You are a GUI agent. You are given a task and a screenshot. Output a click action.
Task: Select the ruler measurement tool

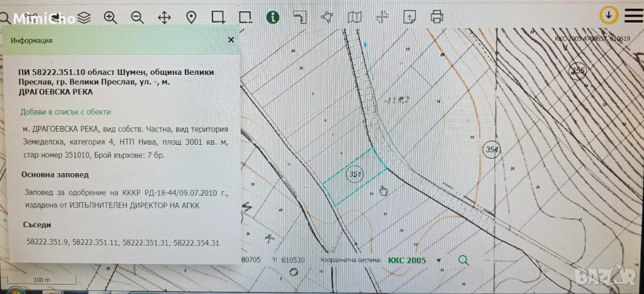coord(301,17)
